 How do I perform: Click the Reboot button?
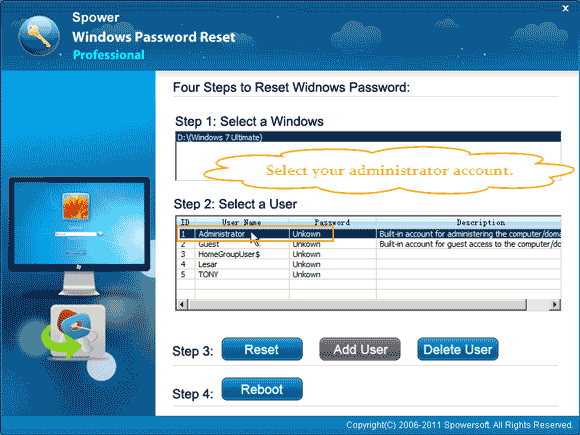[x=262, y=389]
